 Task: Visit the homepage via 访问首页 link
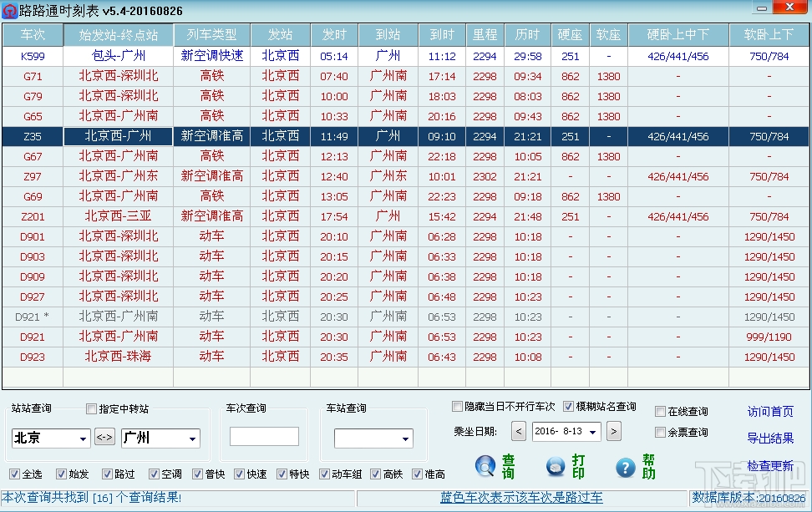point(771,411)
